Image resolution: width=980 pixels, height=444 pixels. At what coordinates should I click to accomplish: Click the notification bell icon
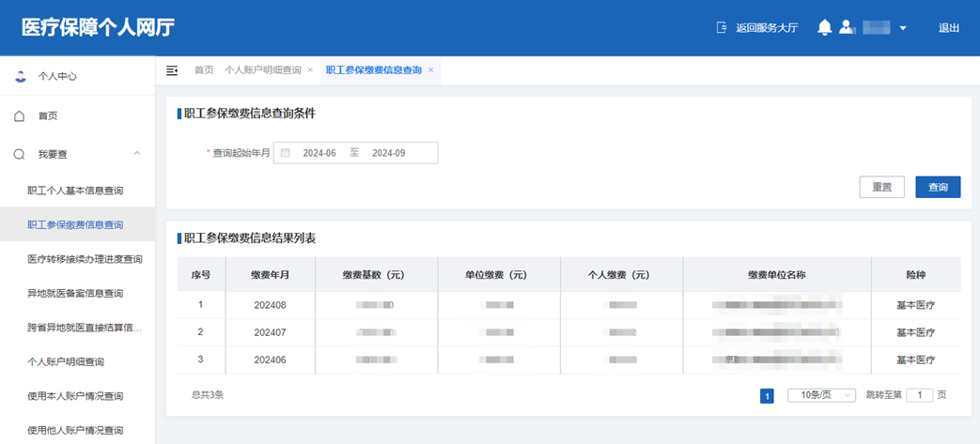tap(825, 27)
